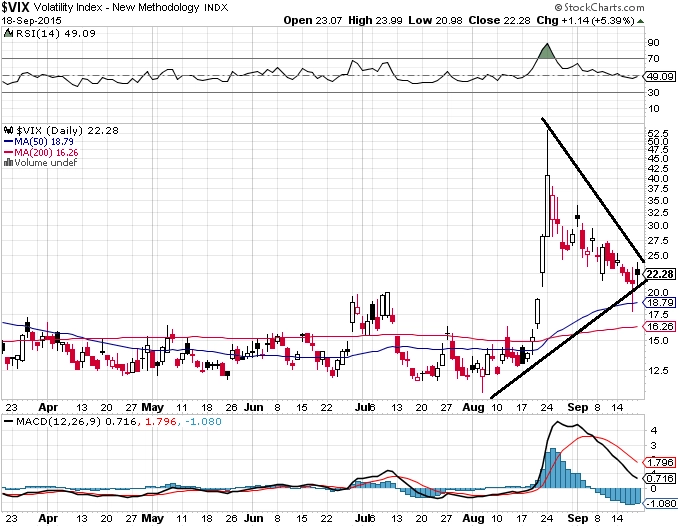678x530 pixels.
Task: Click the copyright symbol before StockCharts.com
Action: click(558, 7)
